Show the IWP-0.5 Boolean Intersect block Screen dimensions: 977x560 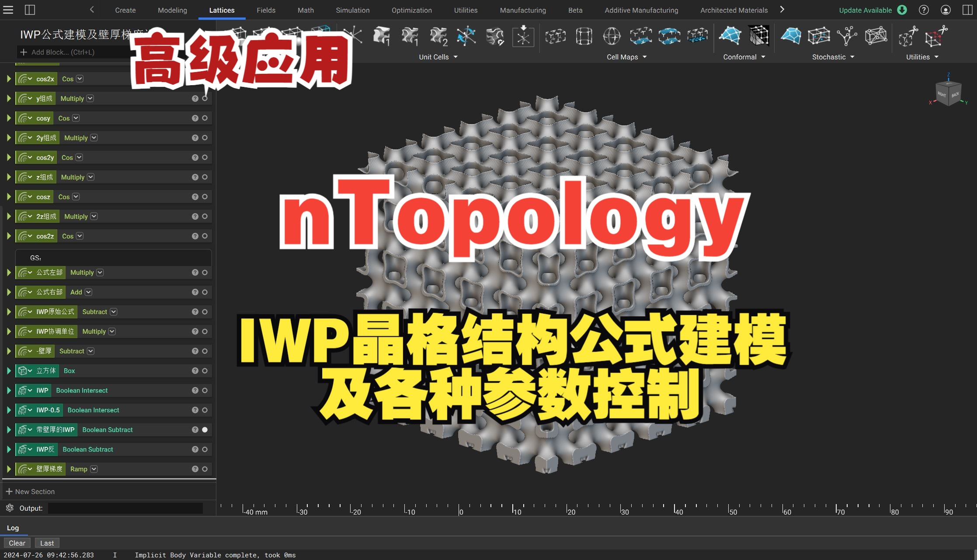(205, 410)
